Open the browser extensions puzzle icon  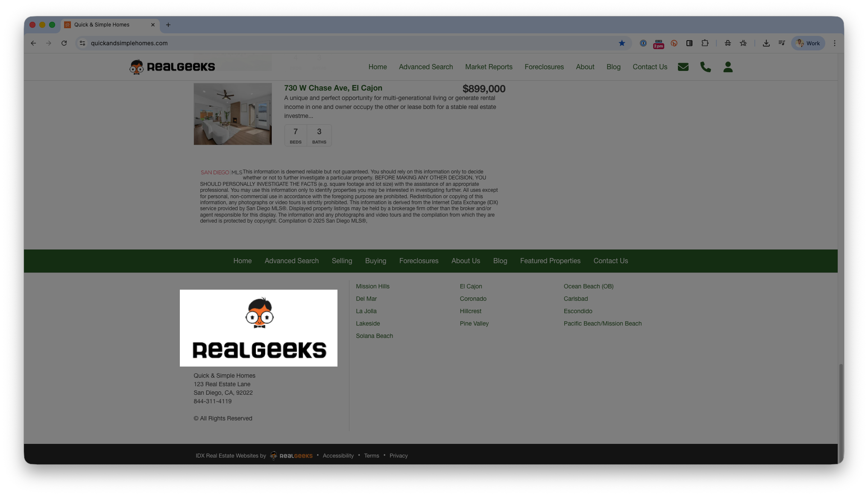pos(705,43)
